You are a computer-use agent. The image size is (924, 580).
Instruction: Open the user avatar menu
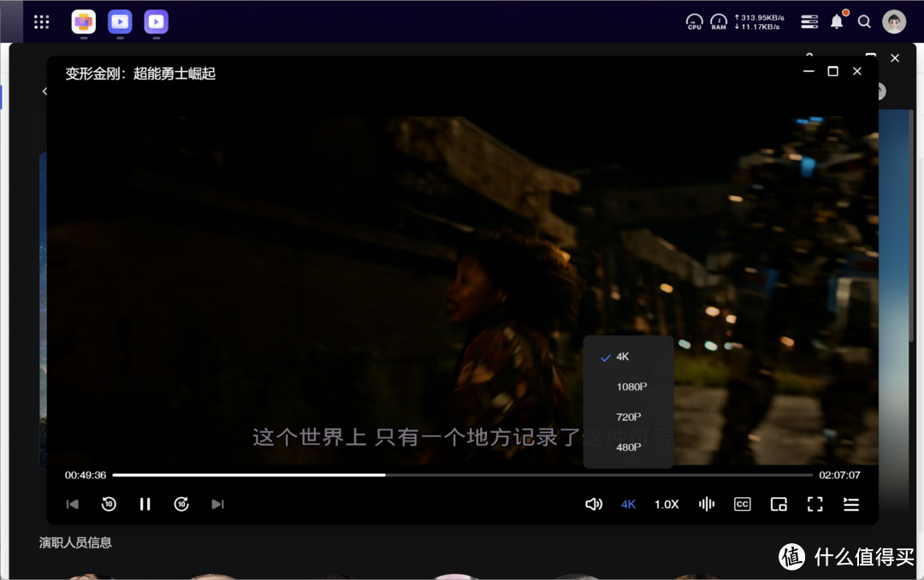(x=894, y=21)
